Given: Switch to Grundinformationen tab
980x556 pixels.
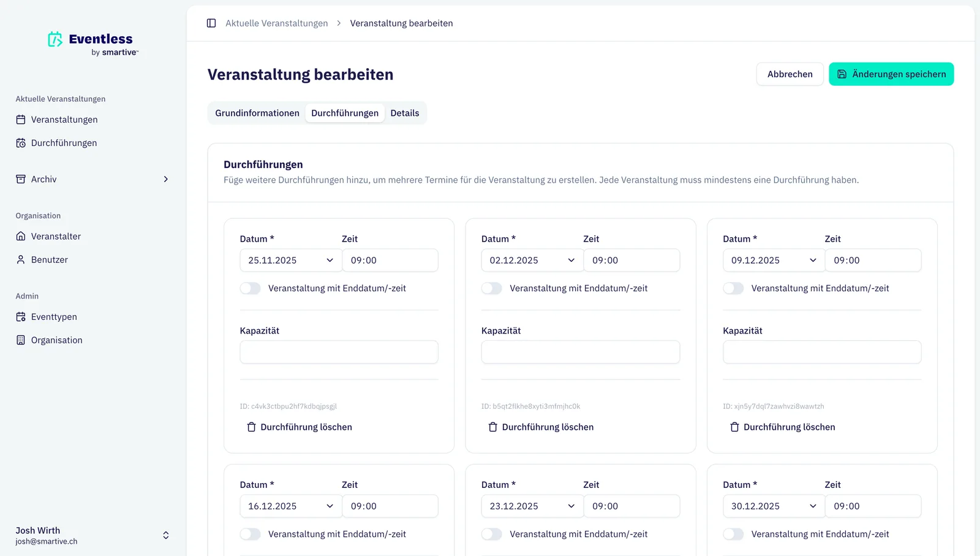Looking at the screenshot, I should click(257, 113).
